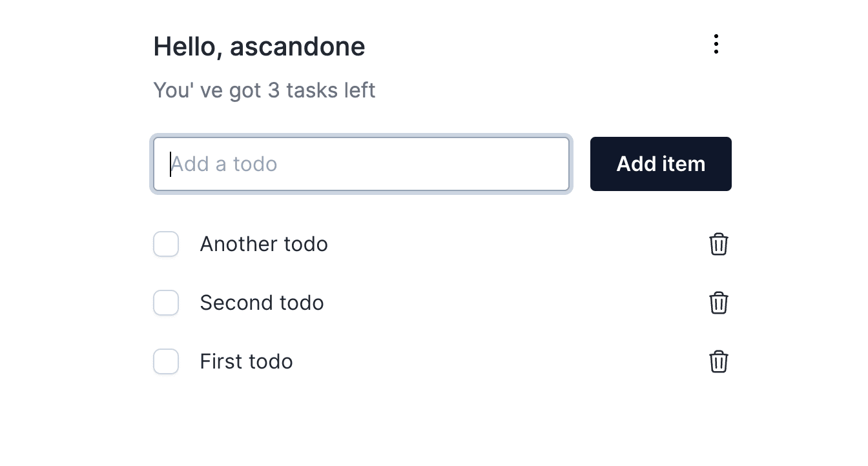Select the "Second todo" label text
The image size is (868, 466).
coord(262,303)
